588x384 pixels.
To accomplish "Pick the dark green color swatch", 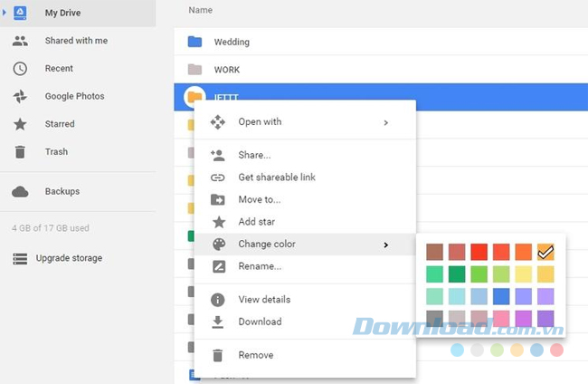I will tap(457, 274).
